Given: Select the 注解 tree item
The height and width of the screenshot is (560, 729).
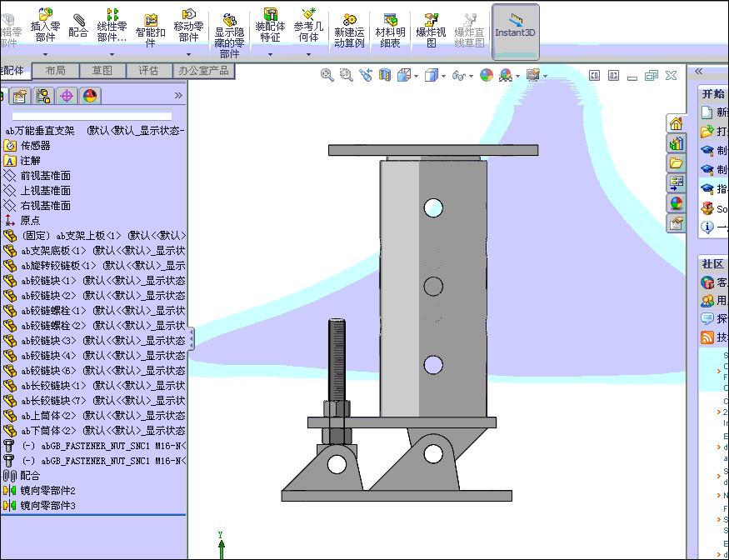Looking at the screenshot, I should pos(30,161).
